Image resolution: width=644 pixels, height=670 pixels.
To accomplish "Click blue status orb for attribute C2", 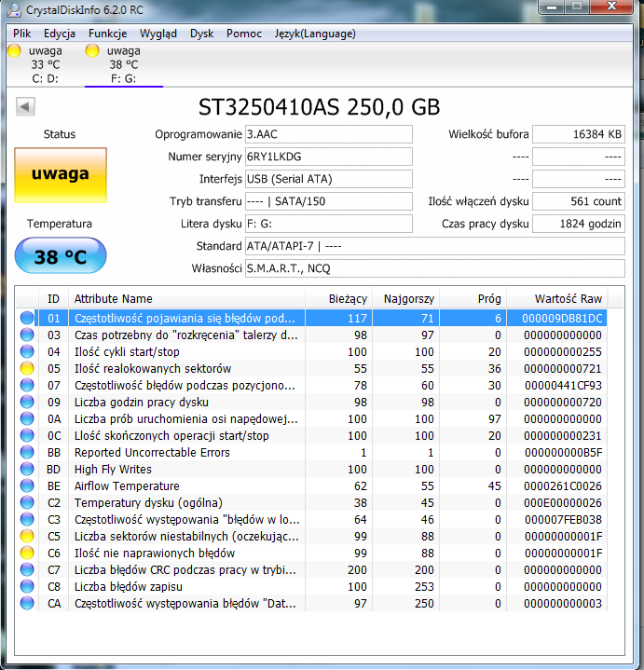I will [27, 502].
